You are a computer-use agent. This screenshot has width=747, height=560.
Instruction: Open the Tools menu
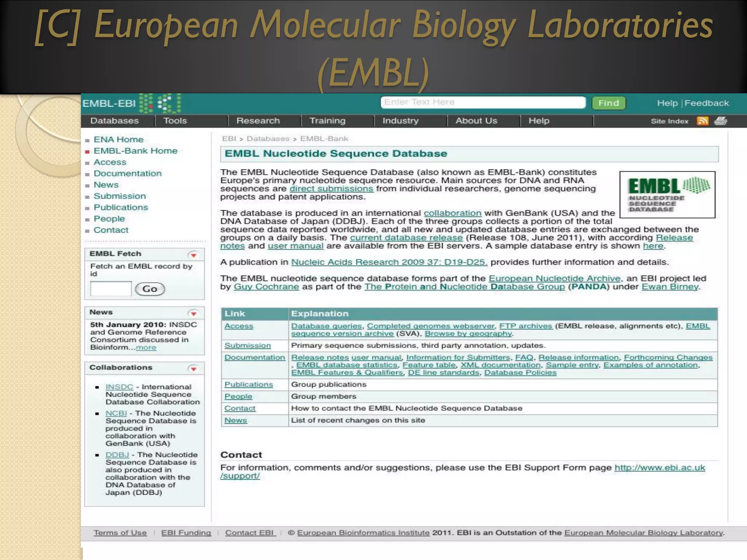175,121
